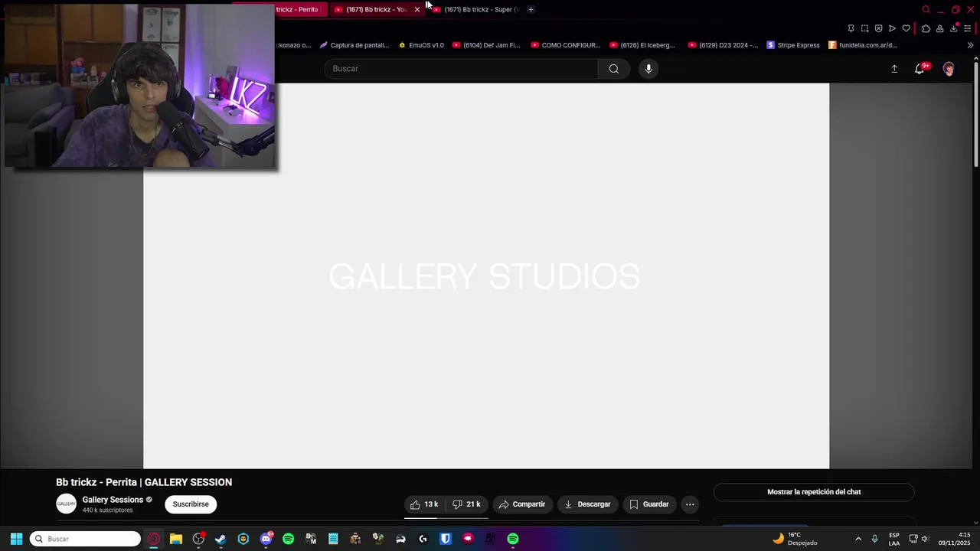The height and width of the screenshot is (551, 980).
Task: Click network icon in system tray
Action: [x=913, y=539]
